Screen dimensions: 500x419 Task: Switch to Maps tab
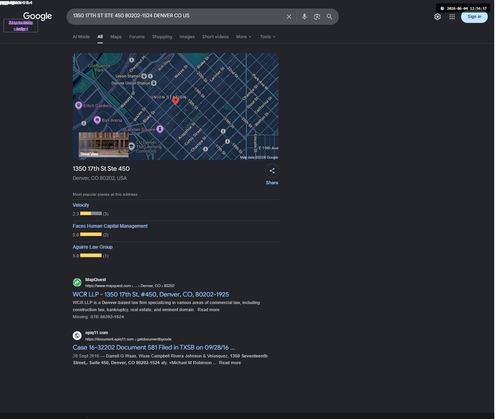coord(116,37)
